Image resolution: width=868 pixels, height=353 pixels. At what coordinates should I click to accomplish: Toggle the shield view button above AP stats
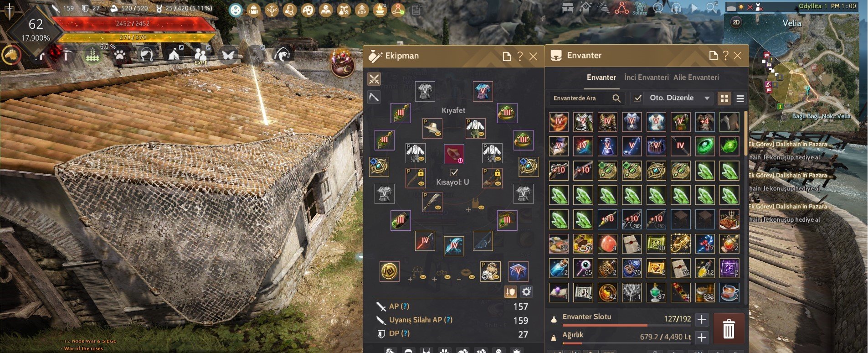[x=511, y=291]
